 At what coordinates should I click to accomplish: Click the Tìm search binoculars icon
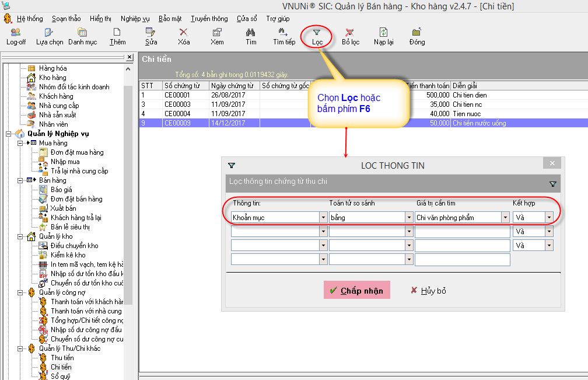click(x=251, y=36)
